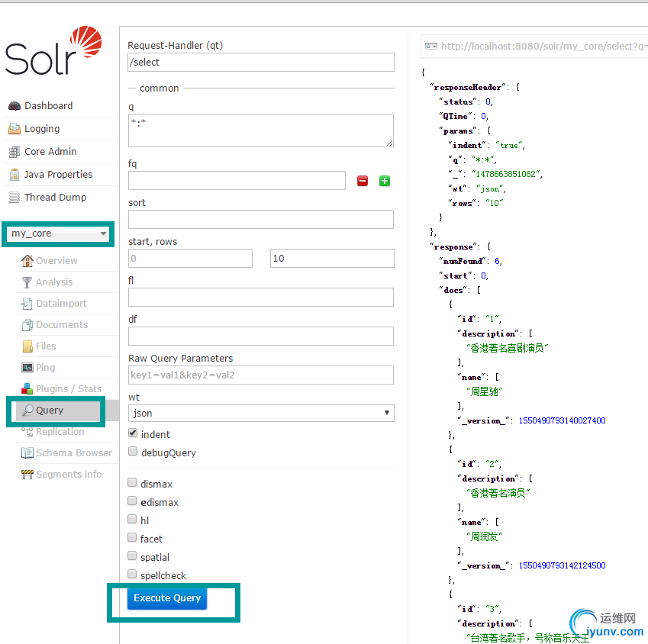
Task: Click the Dashboard gauge icon
Action: coord(15,106)
